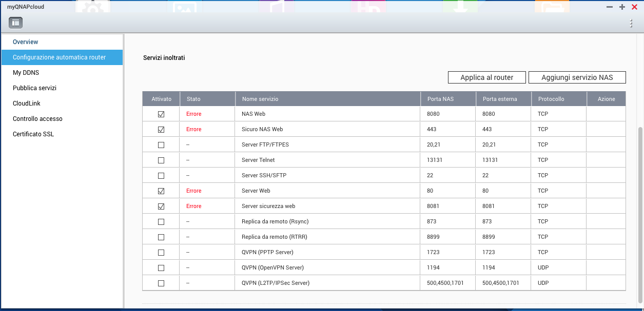
Task: Open Certificato SSL settings
Action: tap(33, 134)
